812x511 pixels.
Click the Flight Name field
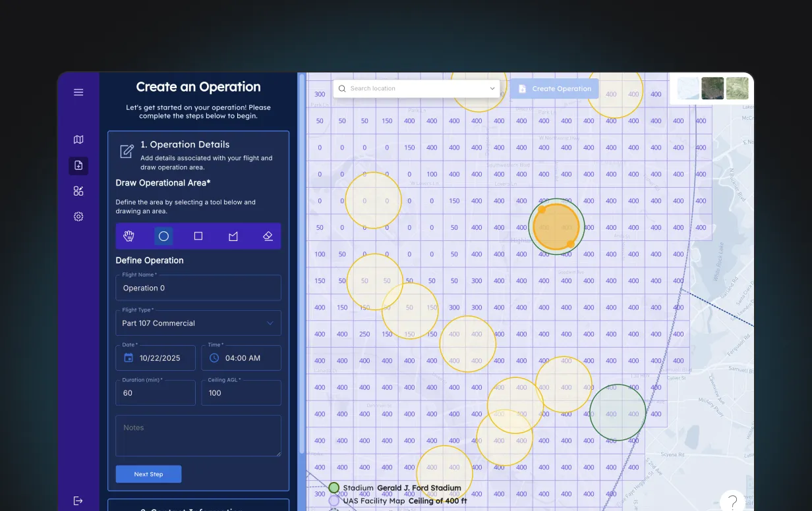coord(198,288)
